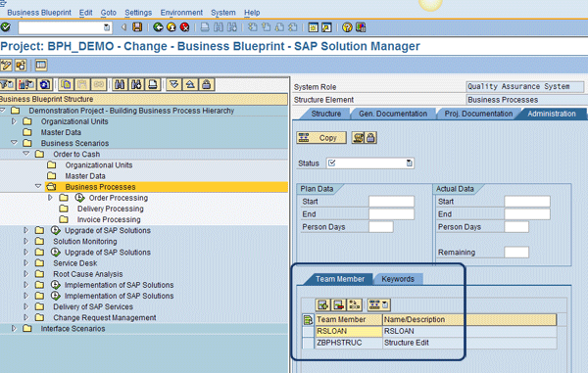The height and width of the screenshot is (373, 588).
Task: Open Help via the question mark icon
Action: (x=347, y=27)
